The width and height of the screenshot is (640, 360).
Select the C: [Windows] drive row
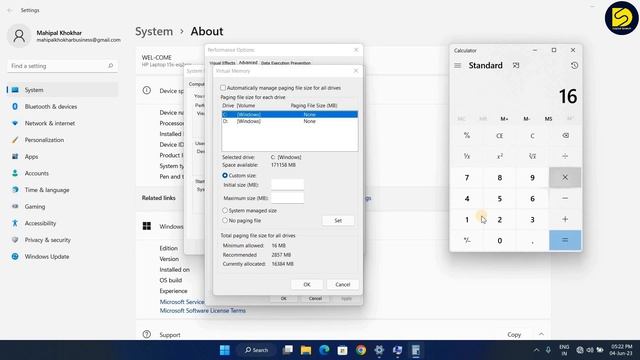290,114
